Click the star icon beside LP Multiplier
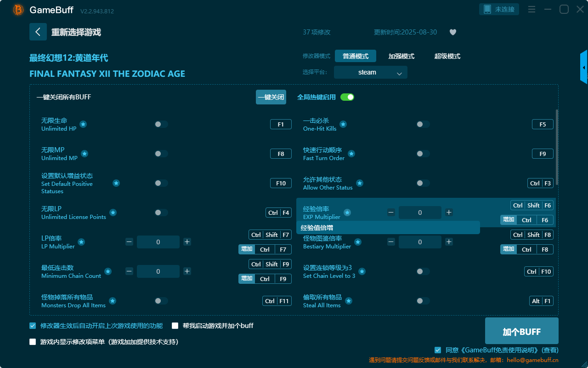The width and height of the screenshot is (588, 368). pyautogui.click(x=81, y=242)
